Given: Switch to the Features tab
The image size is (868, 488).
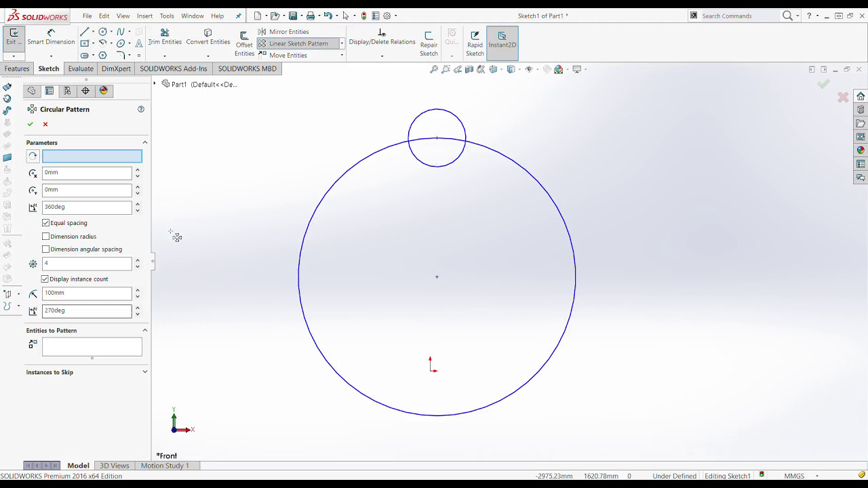Looking at the screenshot, I should pos(17,68).
